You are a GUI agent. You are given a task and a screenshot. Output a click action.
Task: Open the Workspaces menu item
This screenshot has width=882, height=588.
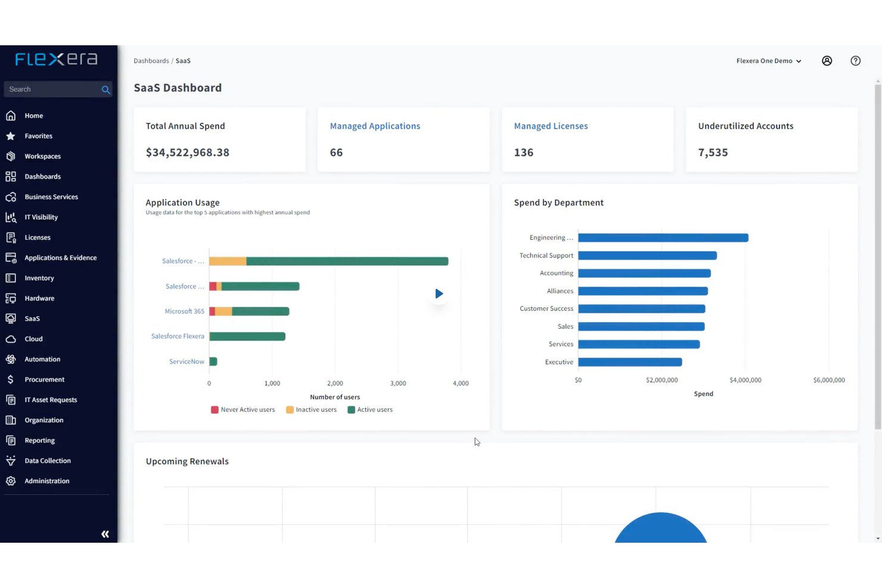[x=42, y=156]
